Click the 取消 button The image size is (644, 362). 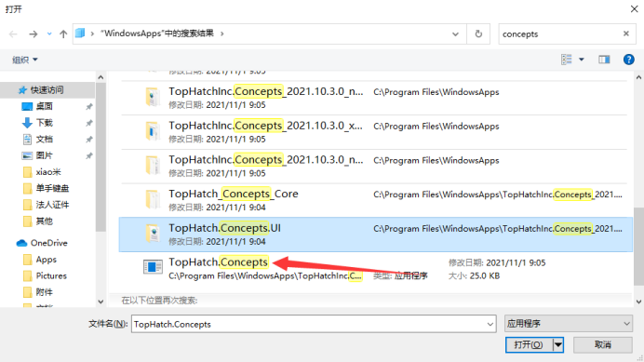pos(602,344)
